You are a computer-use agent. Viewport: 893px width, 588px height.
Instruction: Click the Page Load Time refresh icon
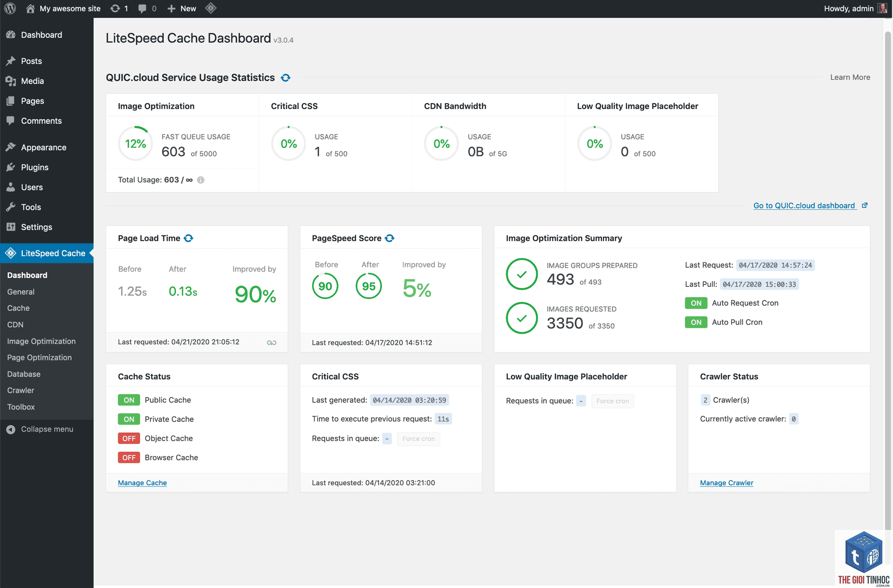[x=188, y=238]
